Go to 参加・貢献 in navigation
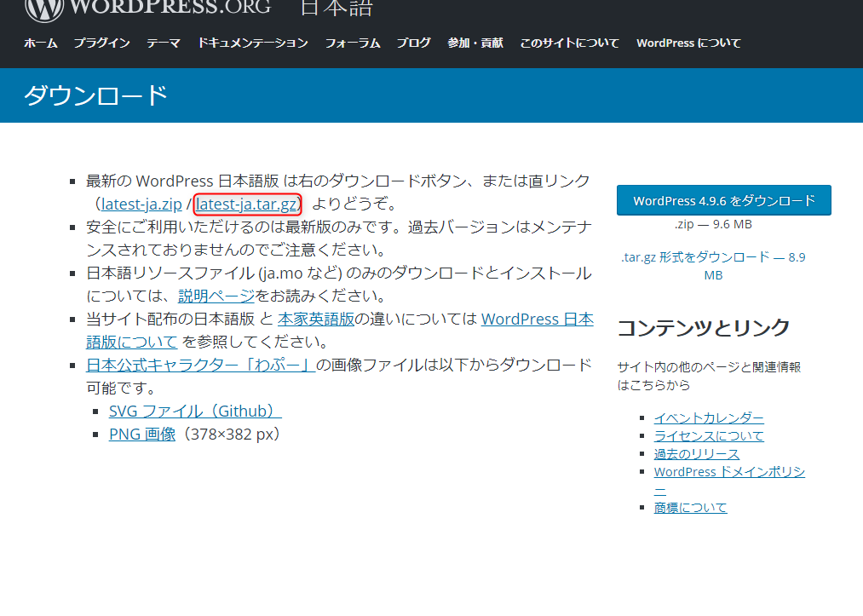 pos(475,43)
